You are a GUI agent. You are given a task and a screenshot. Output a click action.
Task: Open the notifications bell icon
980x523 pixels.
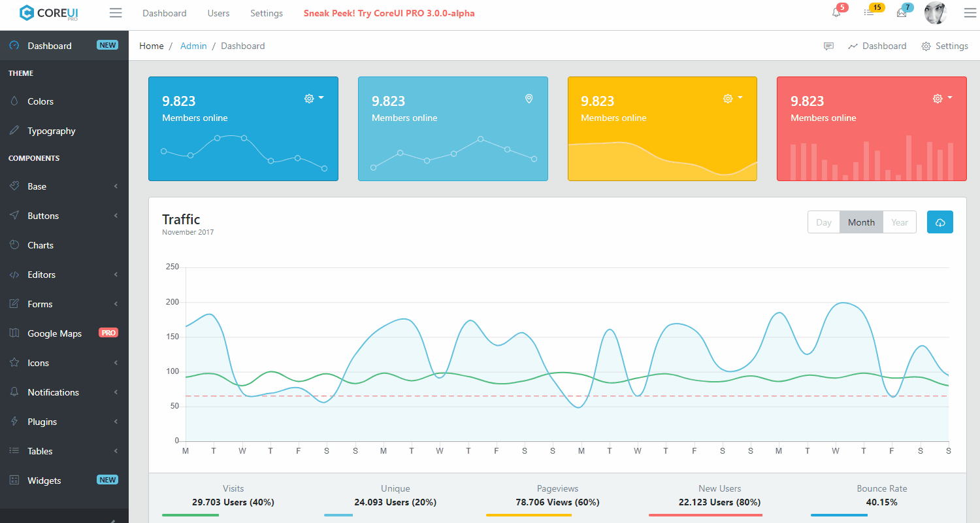pos(837,12)
